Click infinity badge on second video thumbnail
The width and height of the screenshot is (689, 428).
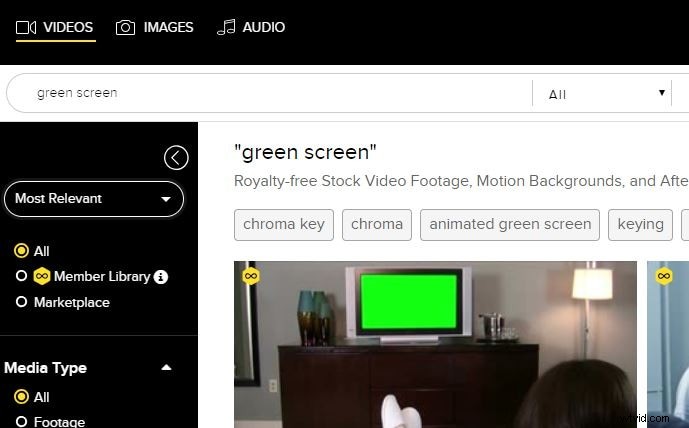point(664,276)
